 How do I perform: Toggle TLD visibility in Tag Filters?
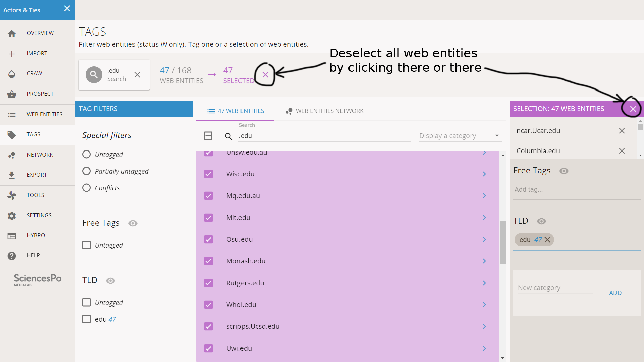tap(110, 281)
